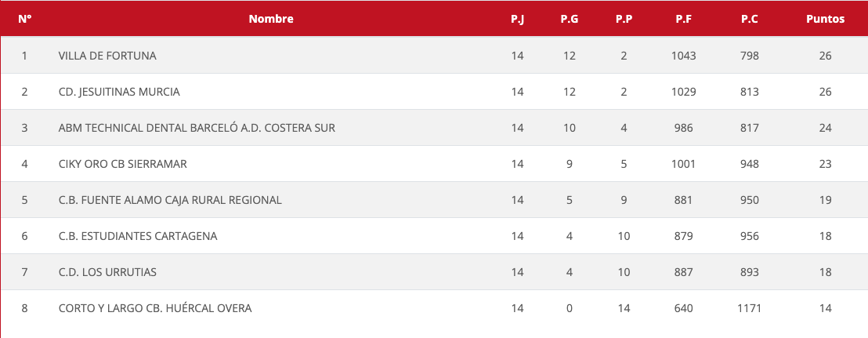Select the P.G column header
The height and width of the screenshot is (338, 868).
(x=570, y=19)
